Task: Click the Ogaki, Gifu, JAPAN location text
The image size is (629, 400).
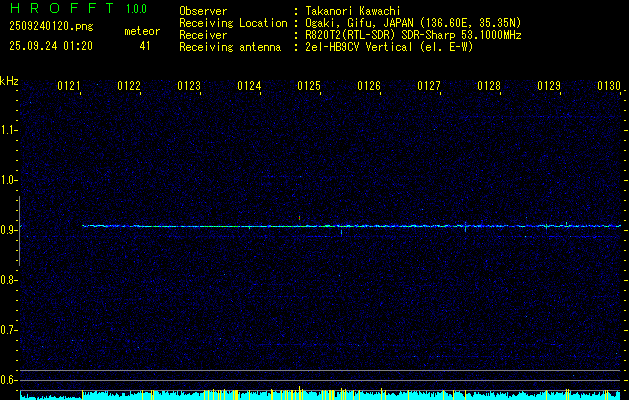Action: (x=413, y=23)
